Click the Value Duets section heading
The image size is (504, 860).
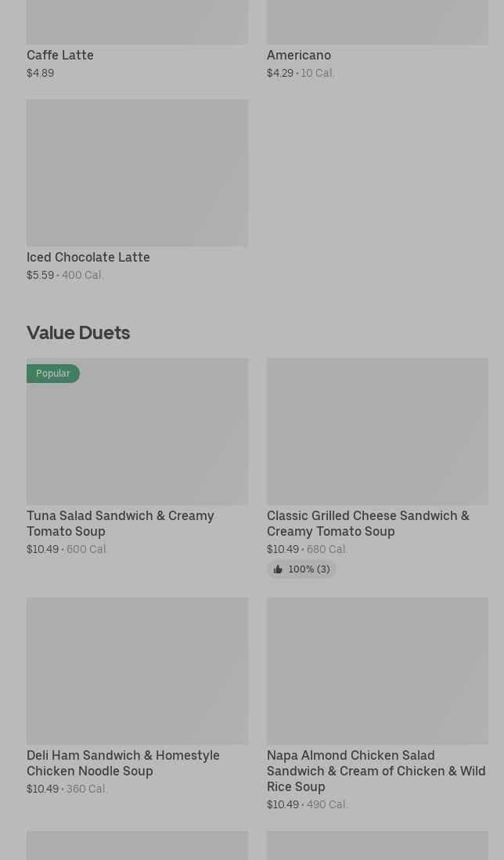point(78,332)
